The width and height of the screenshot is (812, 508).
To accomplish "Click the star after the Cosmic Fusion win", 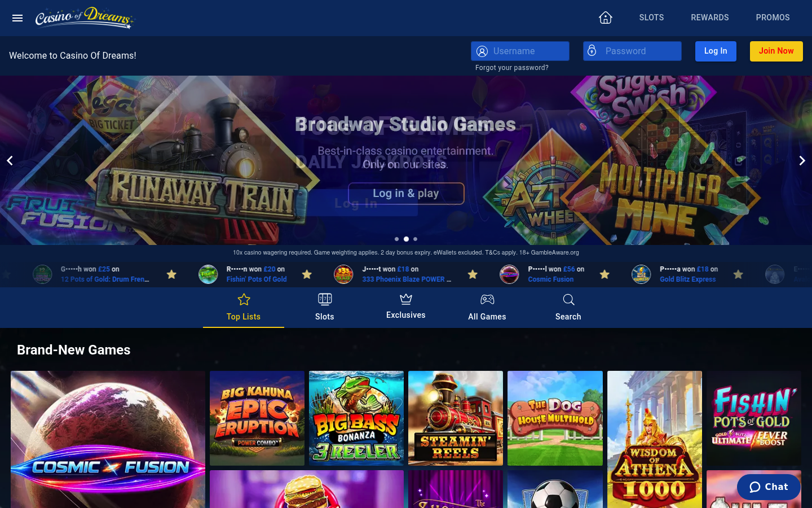I will [x=604, y=274].
